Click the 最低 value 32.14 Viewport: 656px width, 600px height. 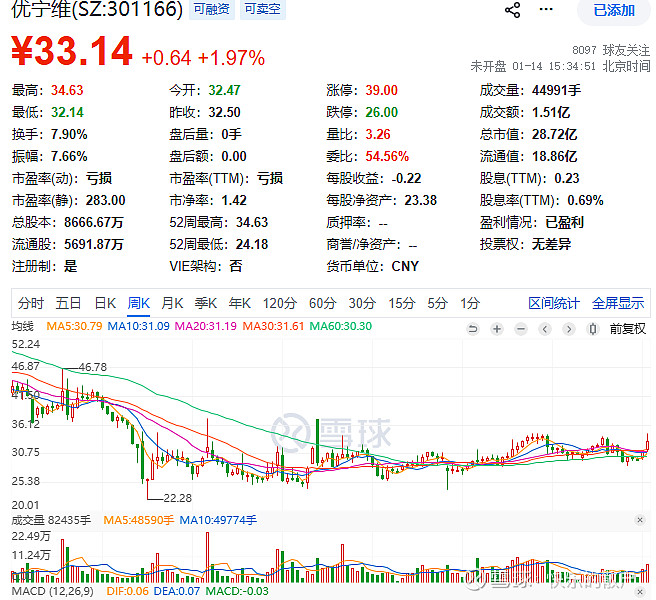tap(67, 113)
